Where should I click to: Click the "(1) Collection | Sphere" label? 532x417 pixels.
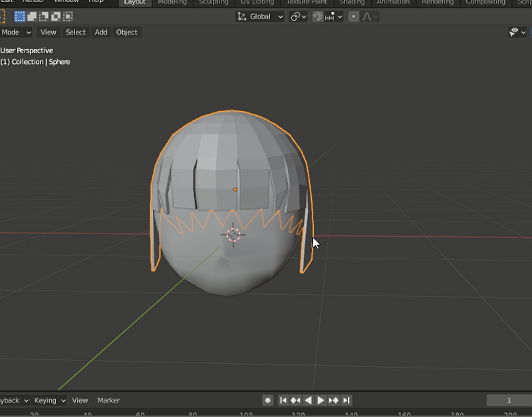[x=35, y=62]
